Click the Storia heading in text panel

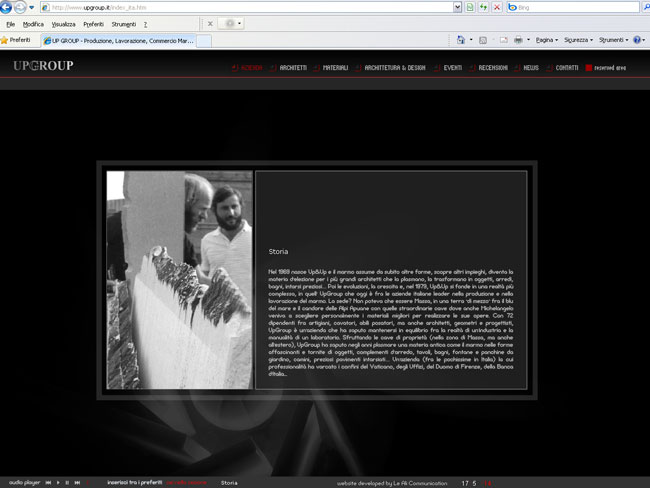[x=278, y=252]
